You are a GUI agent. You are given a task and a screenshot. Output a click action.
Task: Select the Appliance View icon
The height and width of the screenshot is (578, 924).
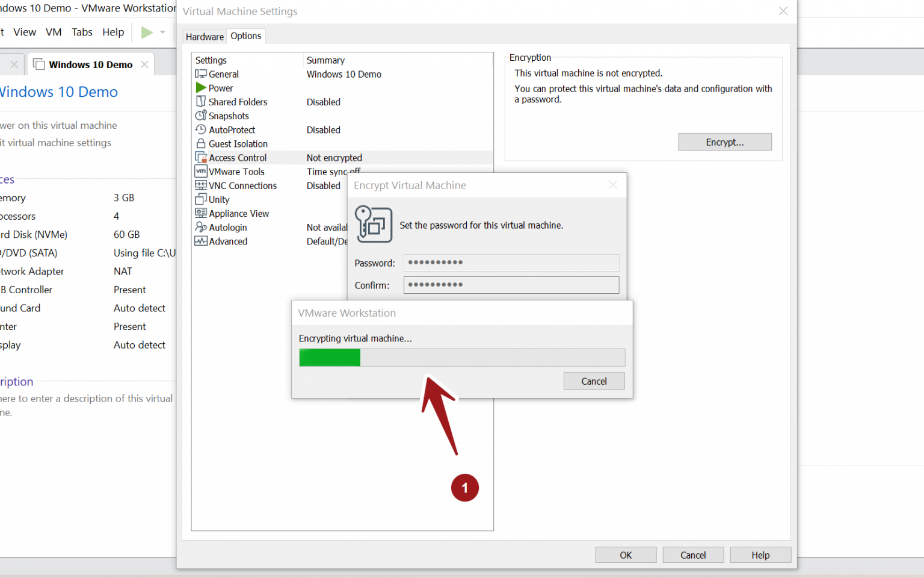click(201, 213)
